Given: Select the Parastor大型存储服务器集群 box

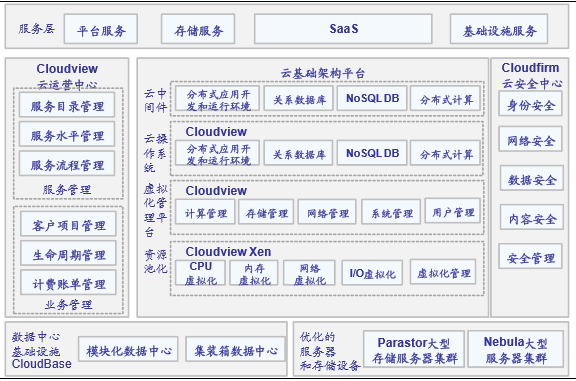Looking at the screenshot, I should [414, 349].
